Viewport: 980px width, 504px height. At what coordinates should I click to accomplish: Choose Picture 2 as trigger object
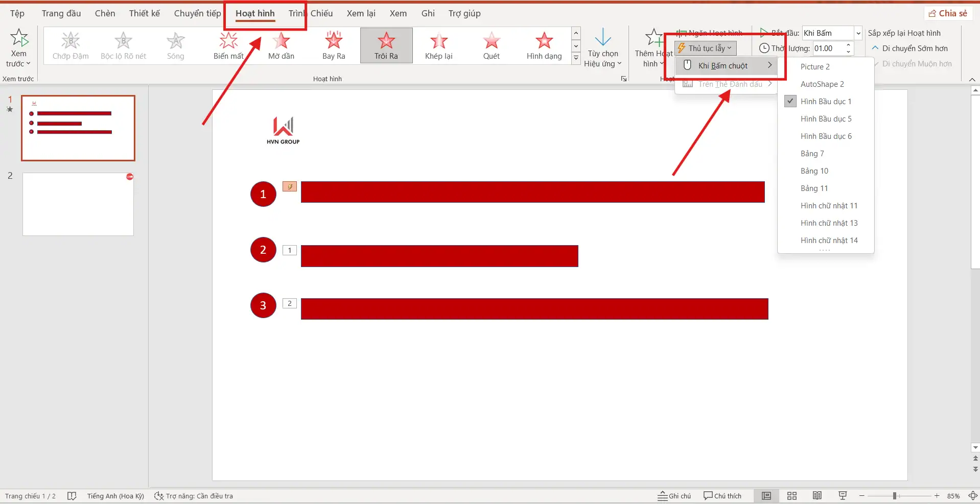pyautogui.click(x=815, y=67)
